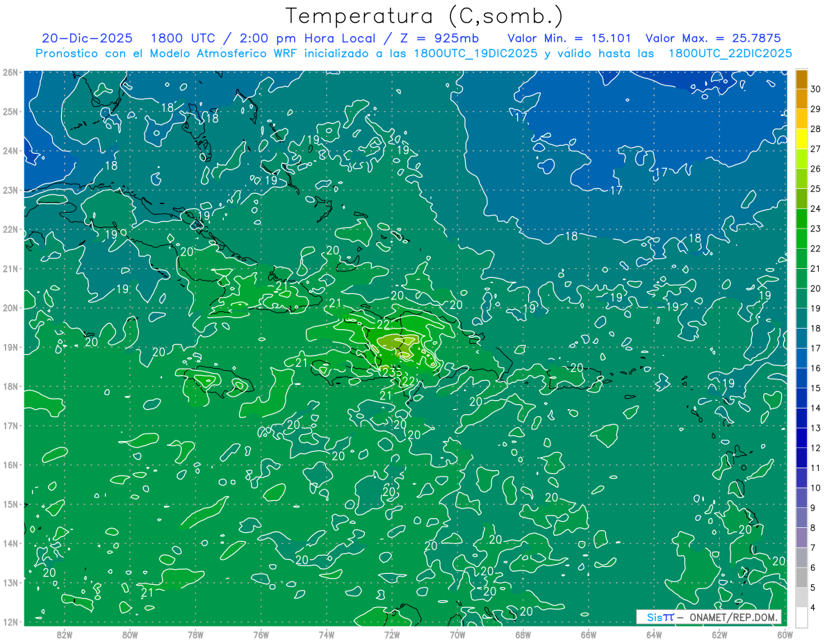This screenshot has width=834, height=644.
Task: Click the legend value '10'
Action: (x=816, y=488)
